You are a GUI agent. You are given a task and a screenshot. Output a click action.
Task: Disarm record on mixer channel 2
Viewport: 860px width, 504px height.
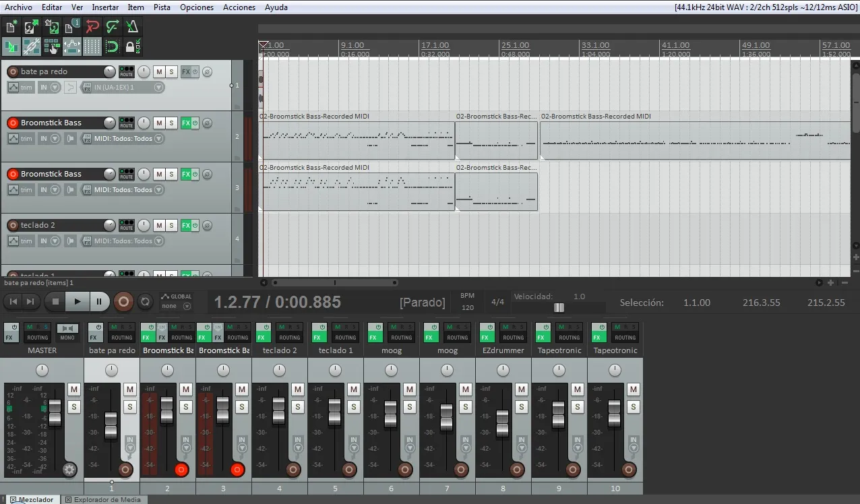tap(181, 470)
